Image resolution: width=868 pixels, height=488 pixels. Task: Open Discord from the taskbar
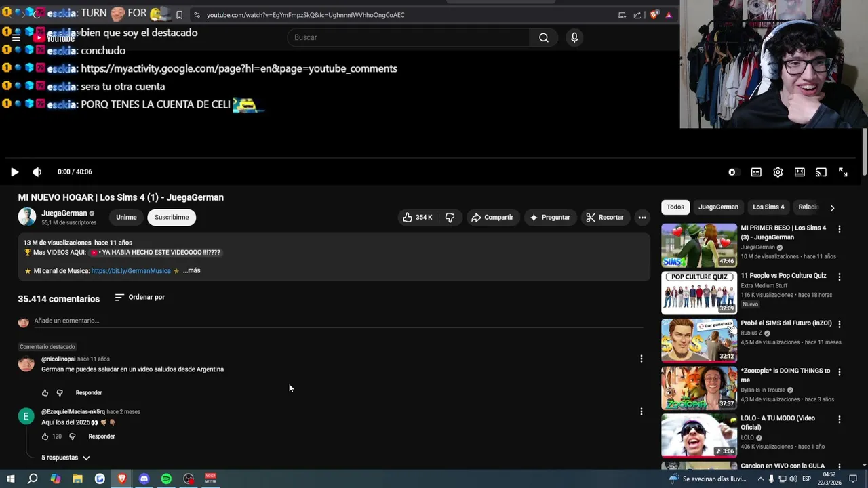[144, 479]
